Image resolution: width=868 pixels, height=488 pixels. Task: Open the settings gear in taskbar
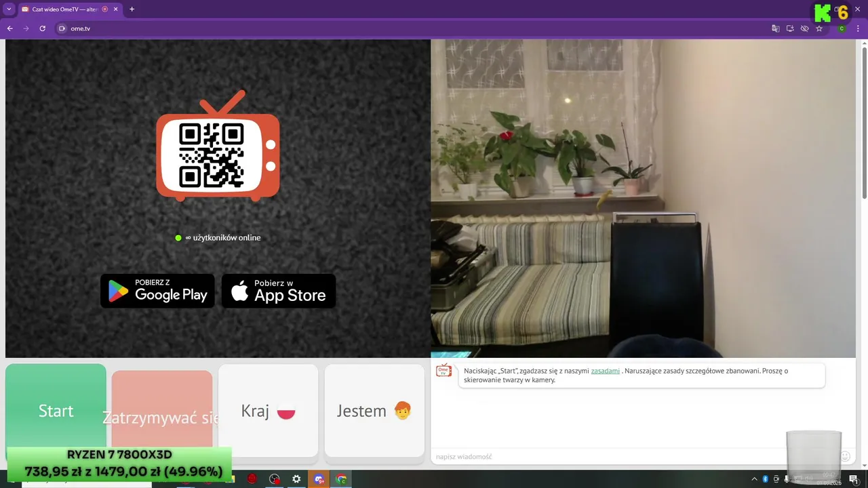click(x=296, y=479)
